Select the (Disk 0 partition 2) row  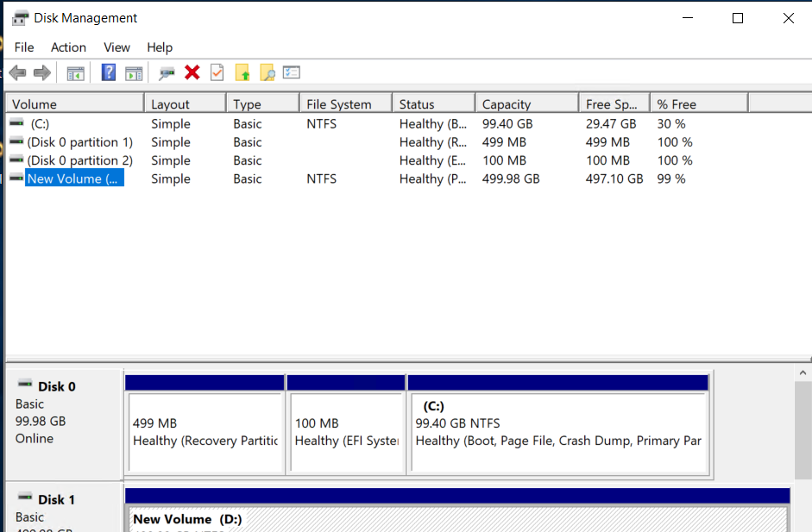coord(377,160)
